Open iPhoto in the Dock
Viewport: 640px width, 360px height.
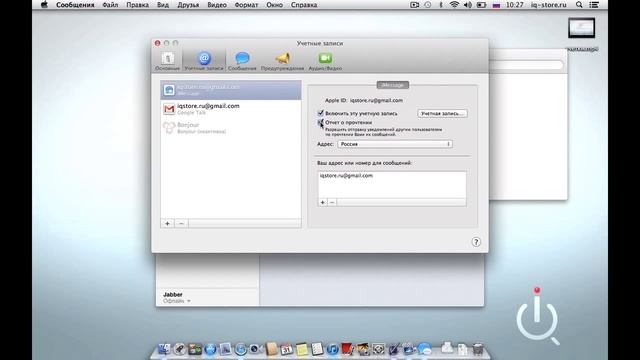[x=363, y=349]
